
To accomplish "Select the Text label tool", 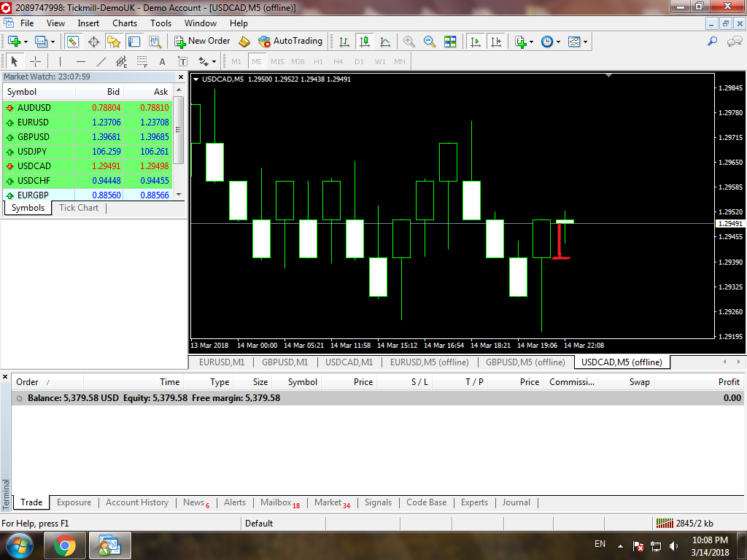I will 162,62.
